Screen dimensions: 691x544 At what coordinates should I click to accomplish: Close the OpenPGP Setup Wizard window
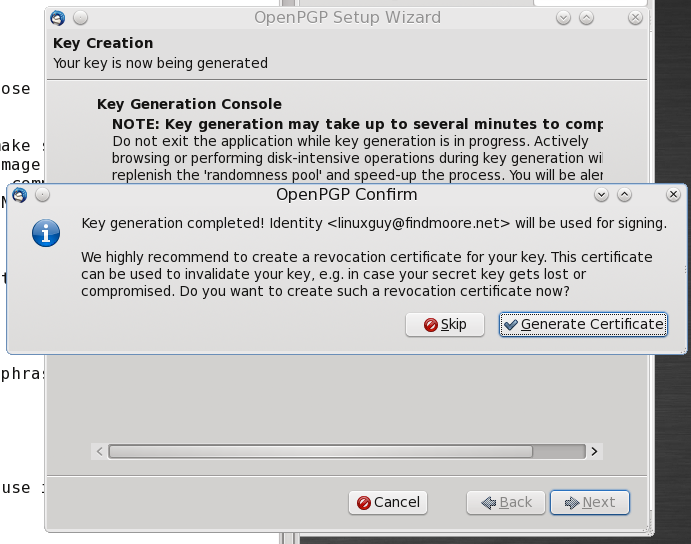(635, 18)
